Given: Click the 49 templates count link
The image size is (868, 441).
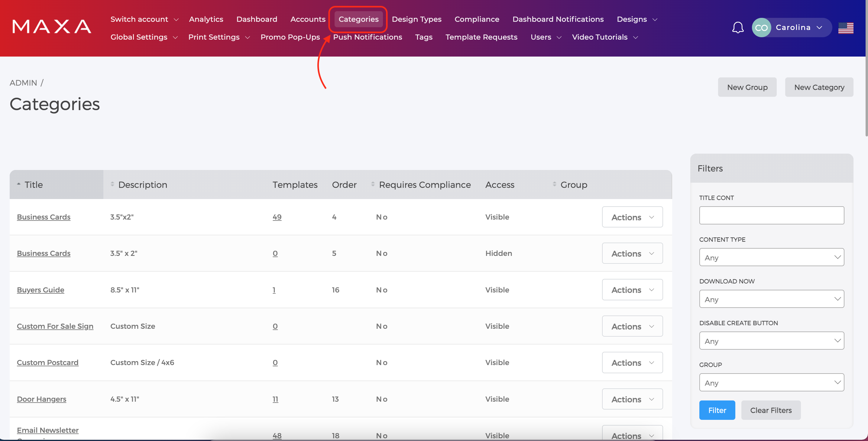Looking at the screenshot, I should (277, 217).
